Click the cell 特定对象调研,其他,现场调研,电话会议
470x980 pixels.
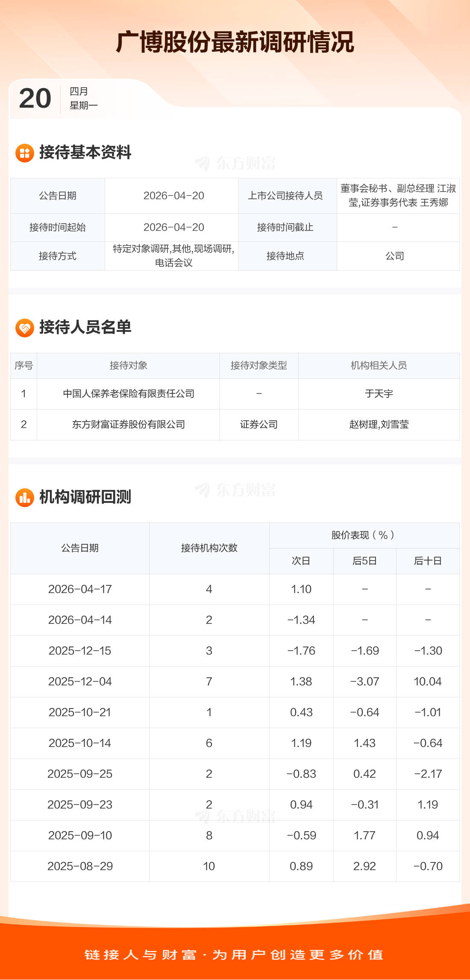(171, 256)
